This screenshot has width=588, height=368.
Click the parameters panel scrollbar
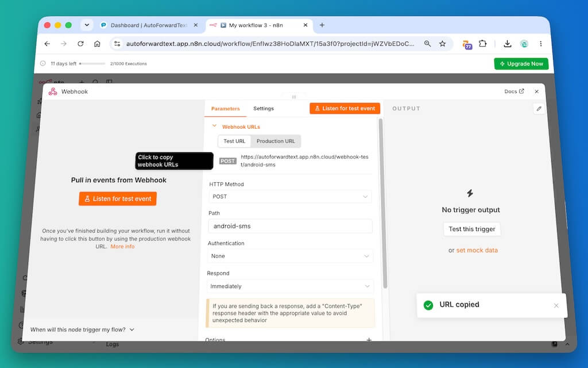(x=384, y=203)
